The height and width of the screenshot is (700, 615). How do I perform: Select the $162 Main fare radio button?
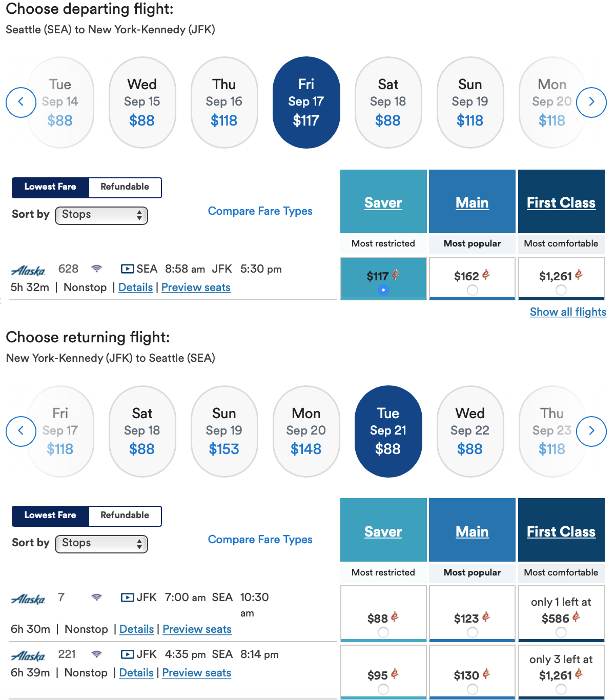pyautogui.click(x=471, y=290)
